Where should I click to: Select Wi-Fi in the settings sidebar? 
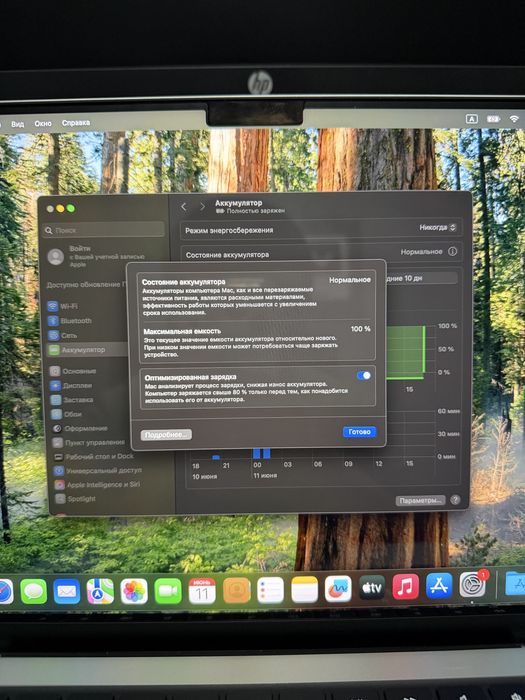click(62, 306)
